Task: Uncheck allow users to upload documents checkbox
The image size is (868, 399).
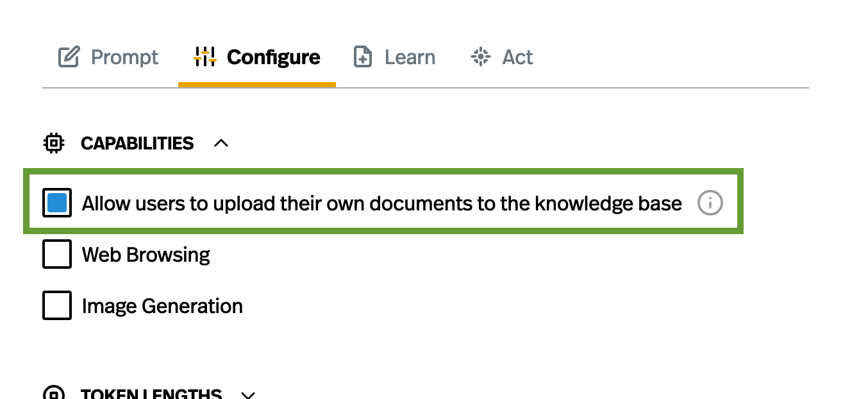Action: 57,203
